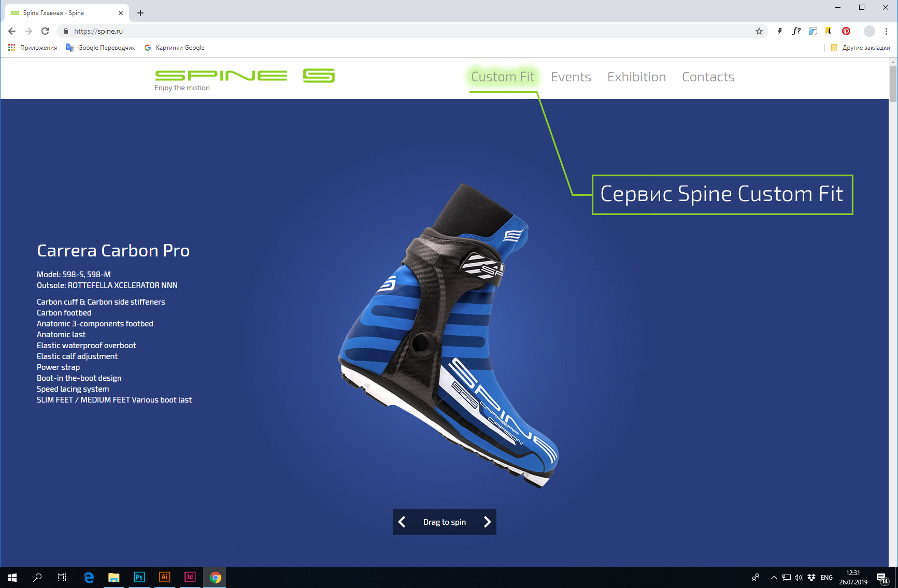
Task: Open the notification center icon
Action: pos(882,578)
